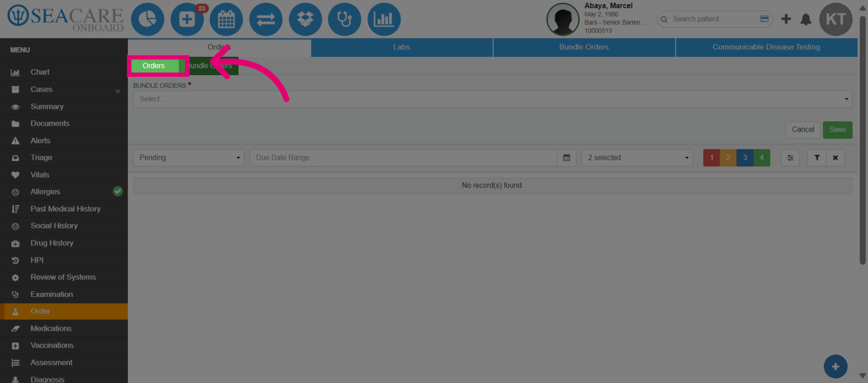
Task: Open Documents in the side menu
Action: pyautogui.click(x=64, y=124)
